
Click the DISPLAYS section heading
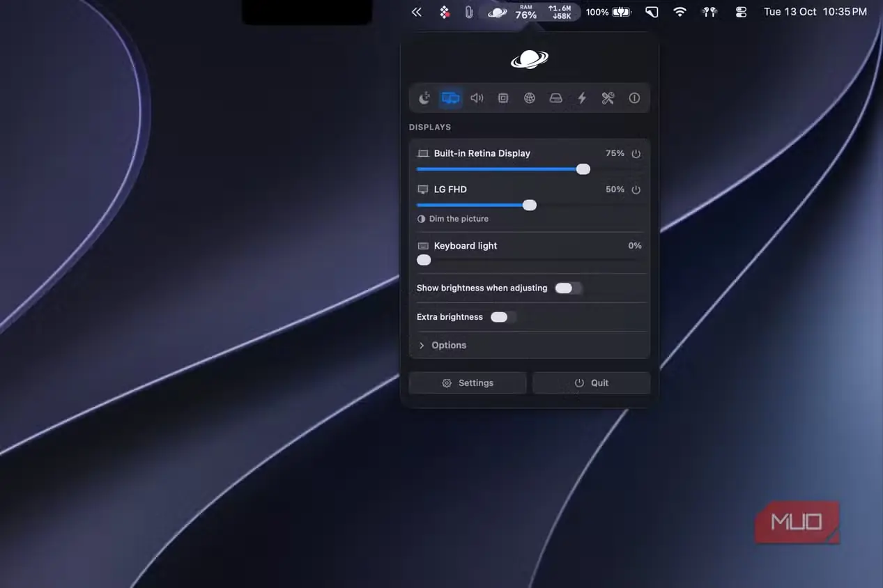click(x=430, y=127)
